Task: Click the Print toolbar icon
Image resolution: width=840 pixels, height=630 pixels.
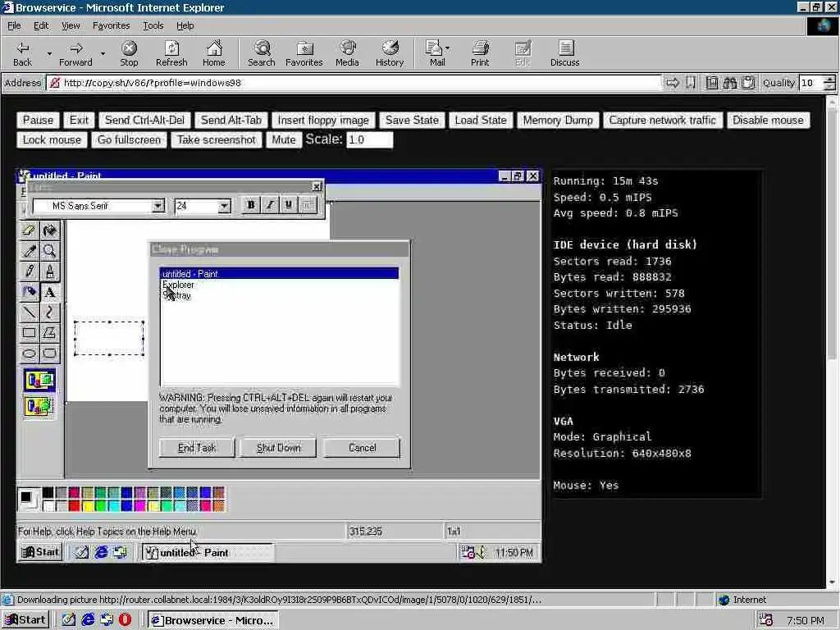Action: (x=480, y=53)
